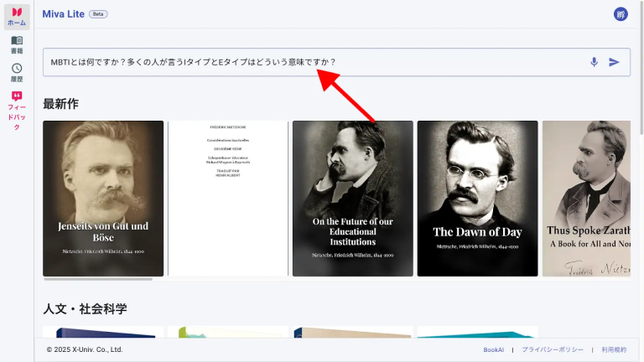Open the 利用規約 footer link
This screenshot has height=362, width=644.
[x=614, y=349]
